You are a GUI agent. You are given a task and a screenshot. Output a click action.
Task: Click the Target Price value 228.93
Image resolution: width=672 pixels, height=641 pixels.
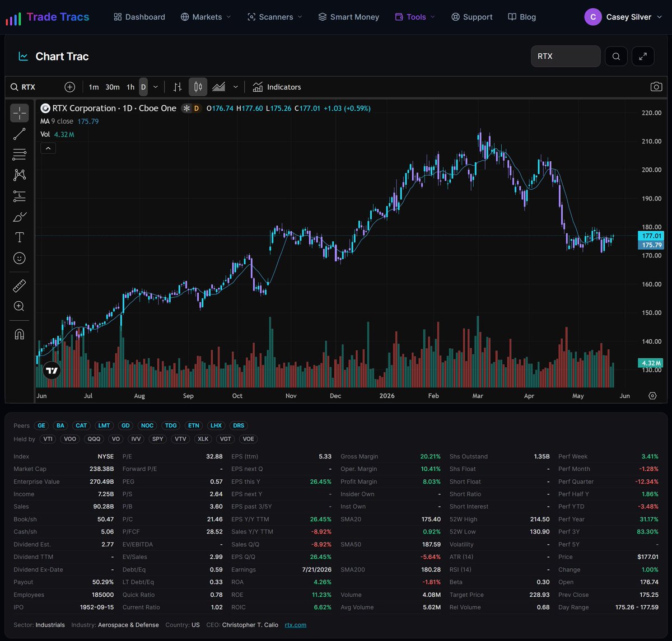(x=540, y=595)
